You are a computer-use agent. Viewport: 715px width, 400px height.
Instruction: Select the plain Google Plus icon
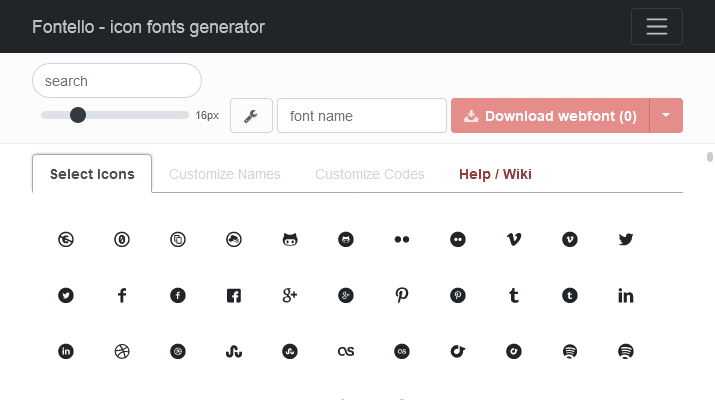pyautogui.click(x=290, y=296)
